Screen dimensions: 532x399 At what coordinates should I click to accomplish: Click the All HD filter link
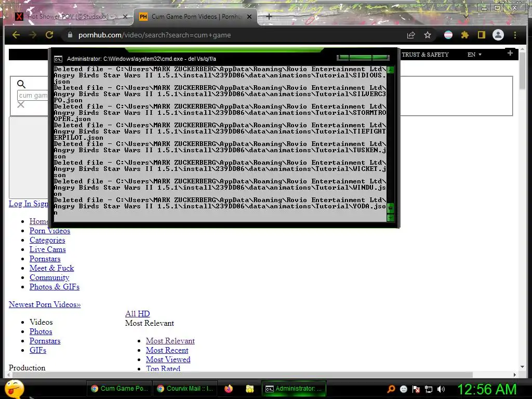tap(137, 313)
